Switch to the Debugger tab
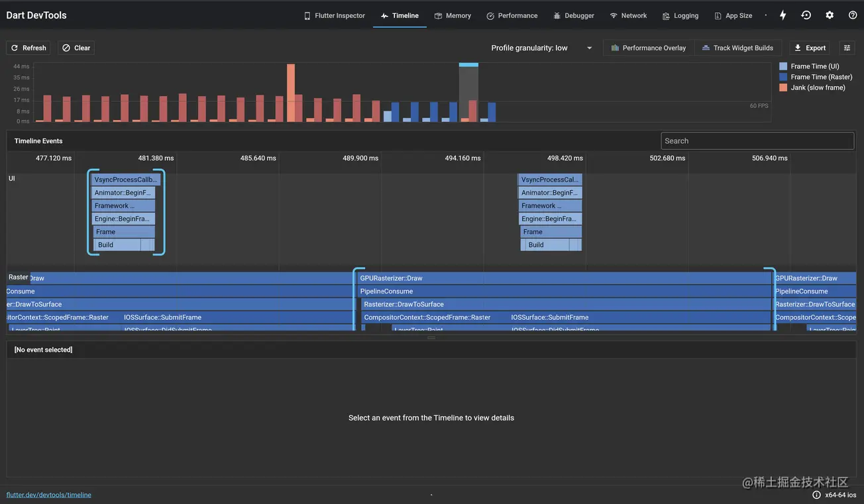The height and width of the screenshot is (504, 864). click(574, 15)
